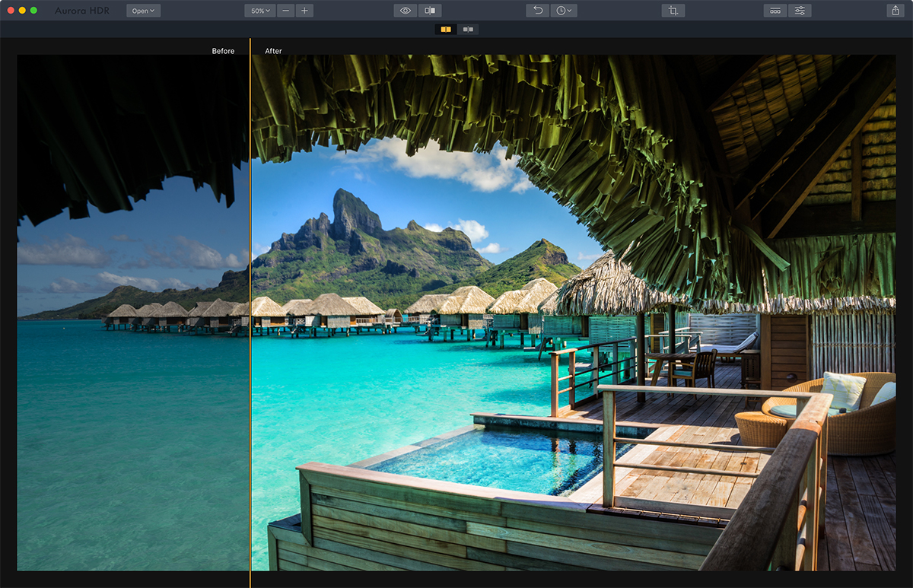913x588 pixels.
Task: Show the presets panel icon
Action: (x=775, y=11)
